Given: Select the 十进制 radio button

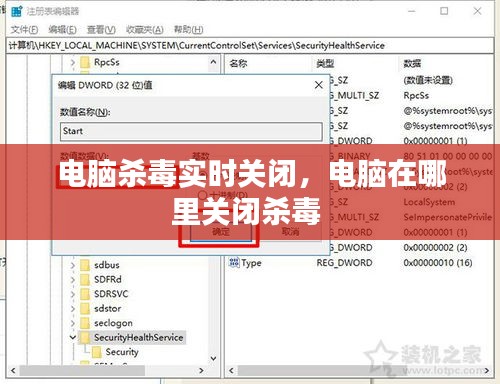Looking at the screenshot, I should click(202, 195).
